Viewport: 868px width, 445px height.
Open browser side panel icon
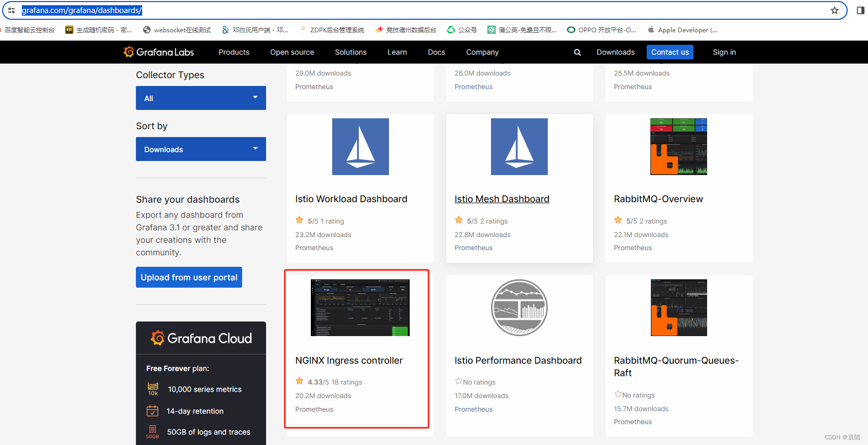(x=860, y=10)
